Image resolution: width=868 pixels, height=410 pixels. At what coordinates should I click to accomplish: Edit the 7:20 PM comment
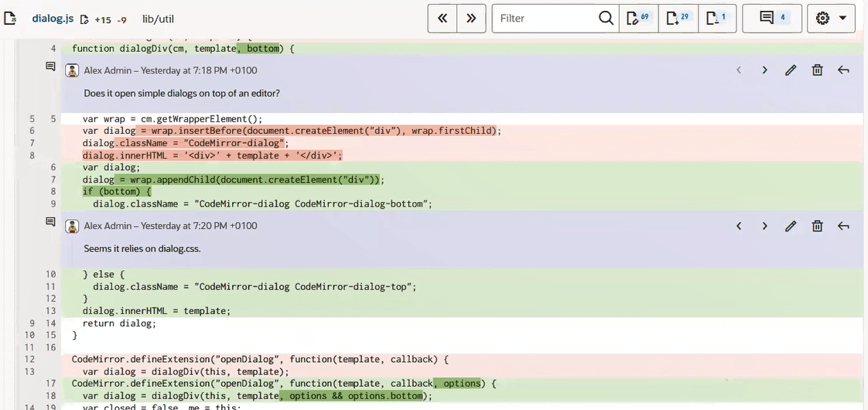click(791, 226)
